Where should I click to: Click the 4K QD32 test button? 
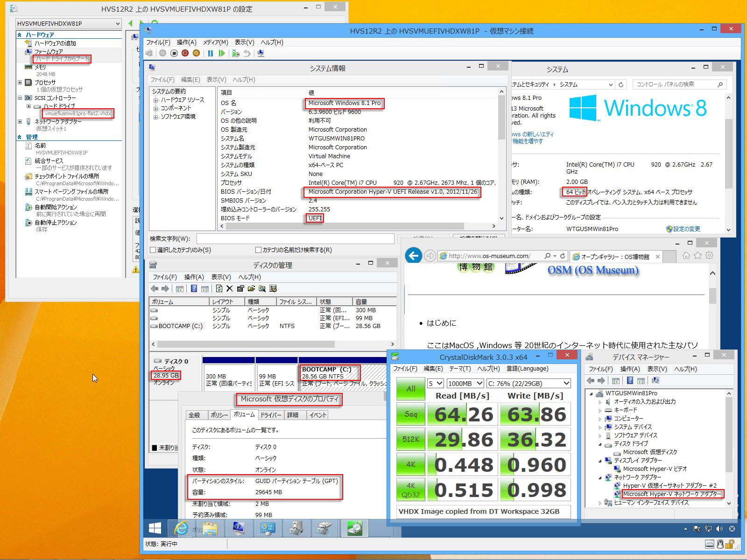coord(411,490)
